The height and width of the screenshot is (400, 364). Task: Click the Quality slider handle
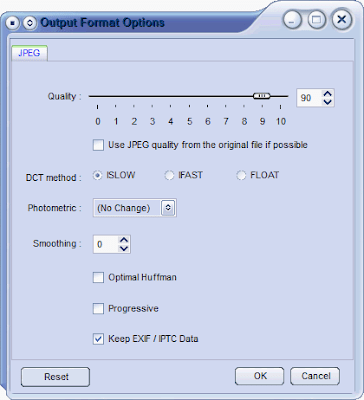click(262, 96)
